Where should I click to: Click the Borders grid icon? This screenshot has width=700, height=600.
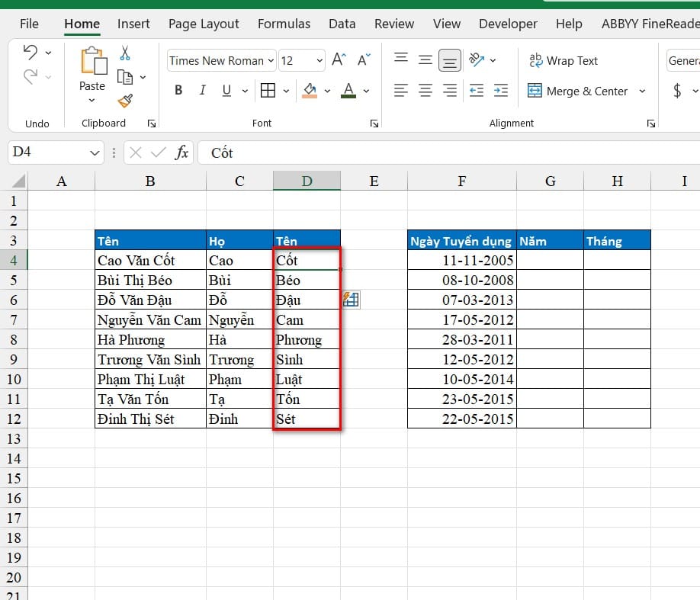click(268, 91)
